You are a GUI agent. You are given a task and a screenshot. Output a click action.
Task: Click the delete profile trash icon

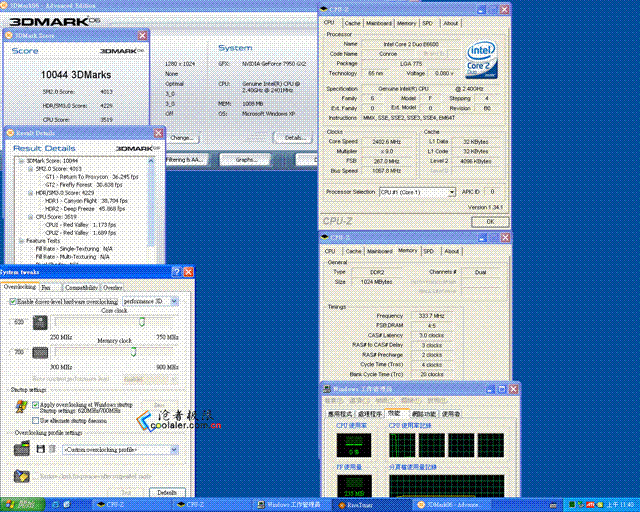tap(52, 449)
